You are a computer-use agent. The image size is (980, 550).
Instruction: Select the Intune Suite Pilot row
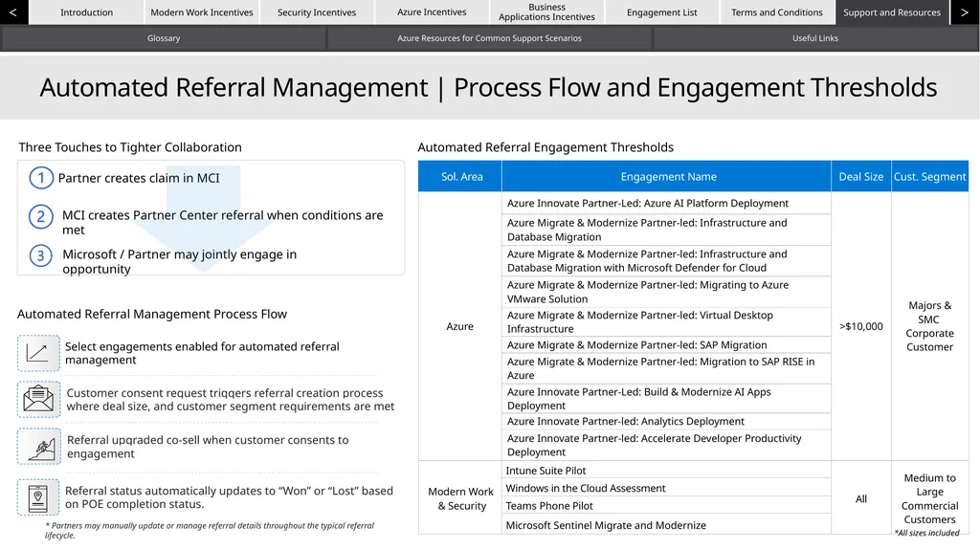tap(667, 470)
